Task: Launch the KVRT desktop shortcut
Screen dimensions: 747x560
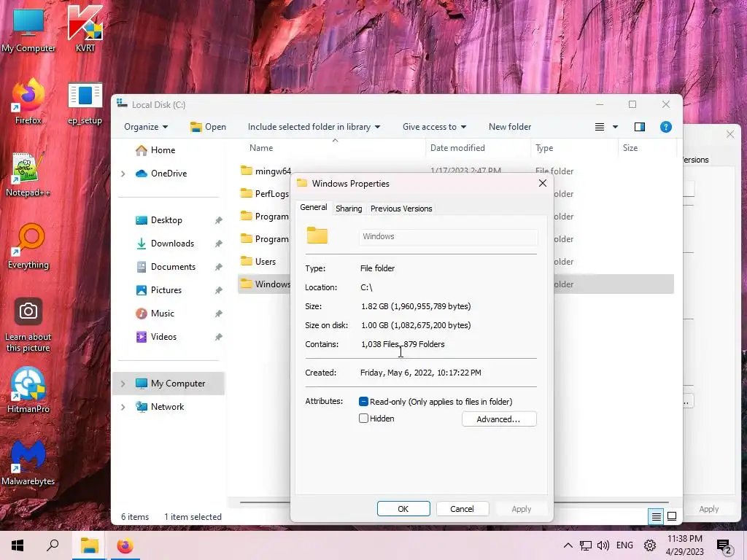Action: pyautogui.click(x=85, y=30)
